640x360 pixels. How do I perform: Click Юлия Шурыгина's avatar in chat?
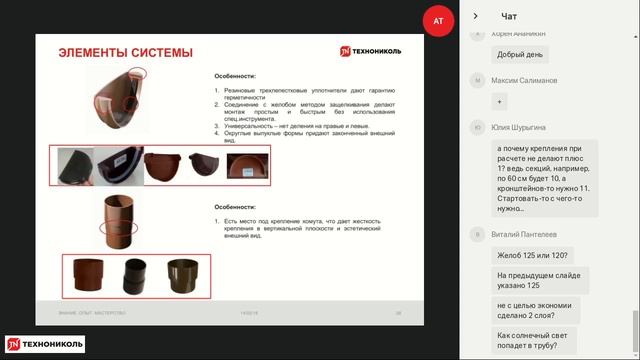(x=477, y=127)
